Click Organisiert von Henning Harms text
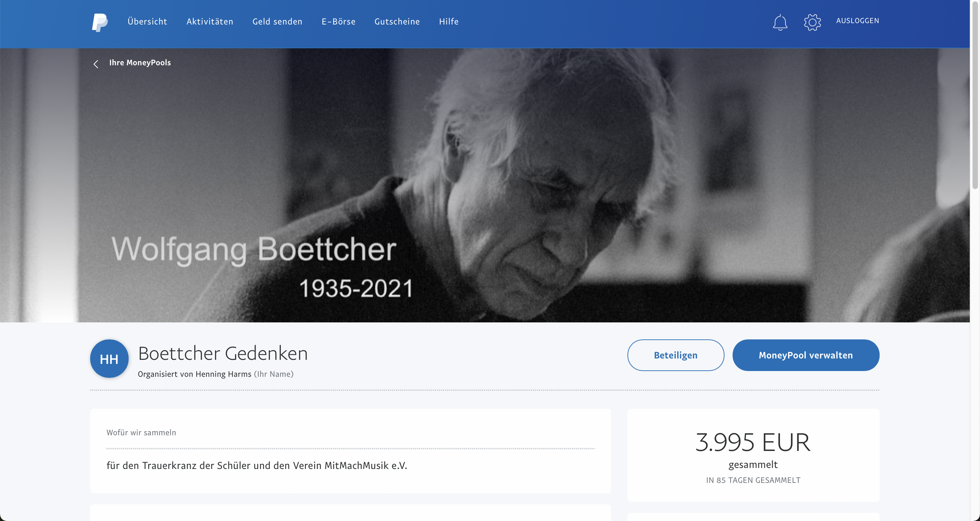The height and width of the screenshot is (521, 980). pyautogui.click(x=194, y=374)
